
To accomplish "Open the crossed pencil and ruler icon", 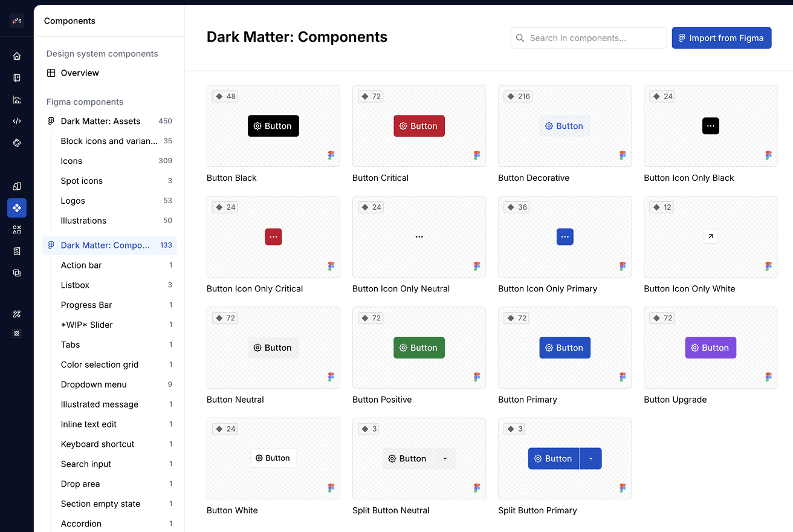I will point(17,314).
